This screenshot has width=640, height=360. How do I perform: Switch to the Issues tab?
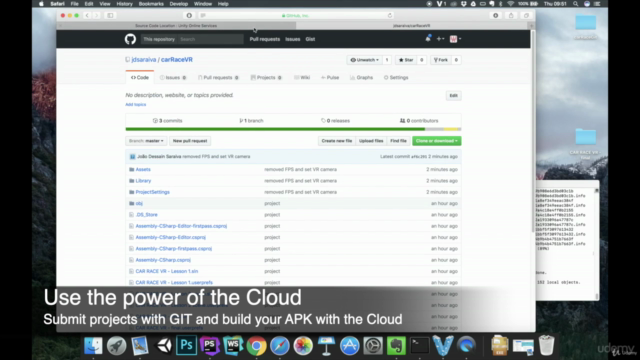(173, 78)
